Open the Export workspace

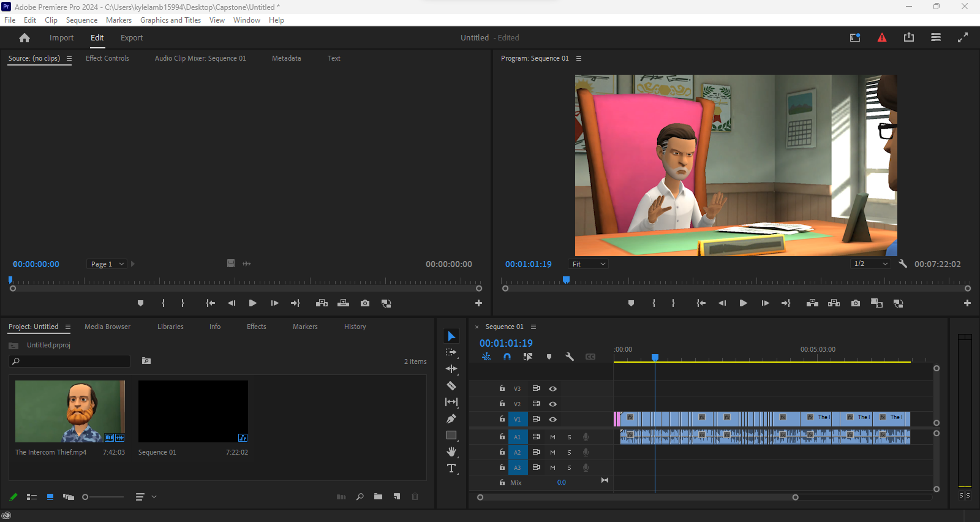click(x=132, y=38)
